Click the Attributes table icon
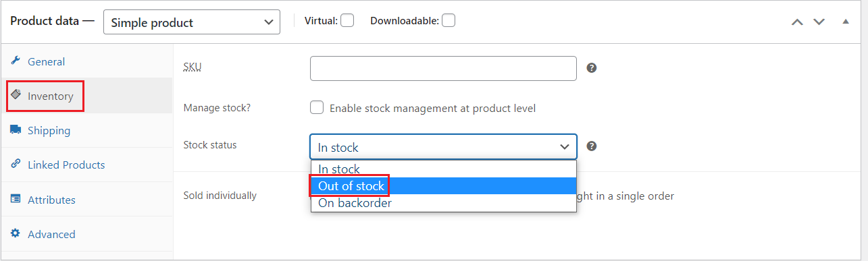868x261 pixels. [16, 200]
